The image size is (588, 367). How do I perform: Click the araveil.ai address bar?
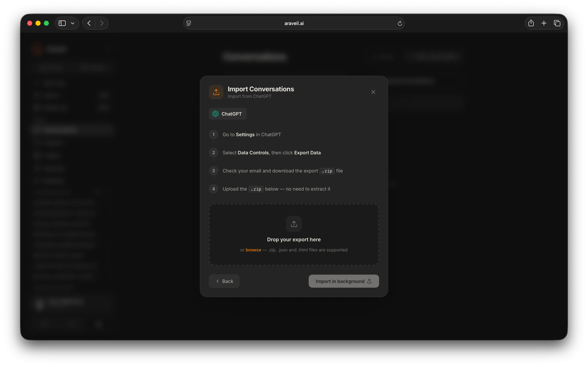tap(294, 23)
